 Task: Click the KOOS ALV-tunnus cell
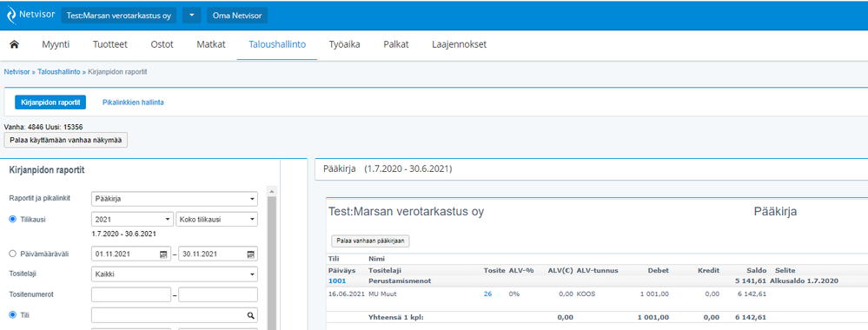point(586,294)
